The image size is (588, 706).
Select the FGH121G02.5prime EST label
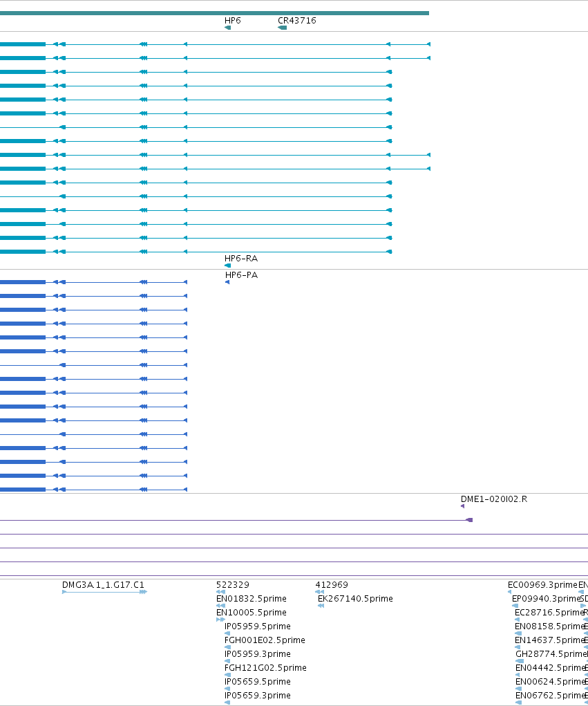pyautogui.click(x=265, y=668)
